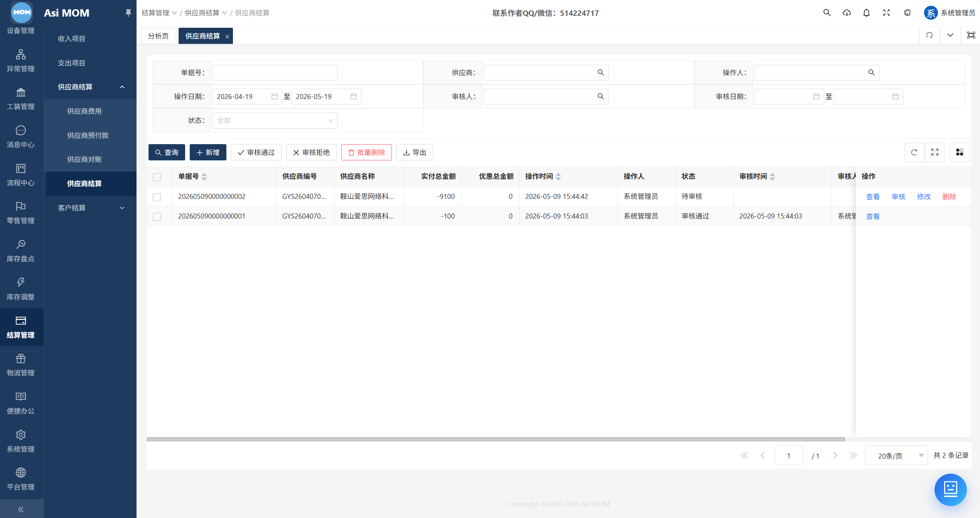Focus the 单据号 input field

coord(275,72)
